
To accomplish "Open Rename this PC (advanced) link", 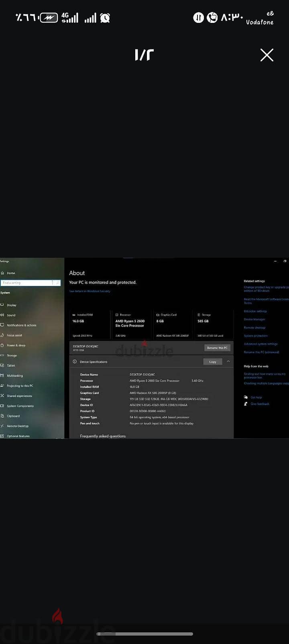I will point(262,352).
